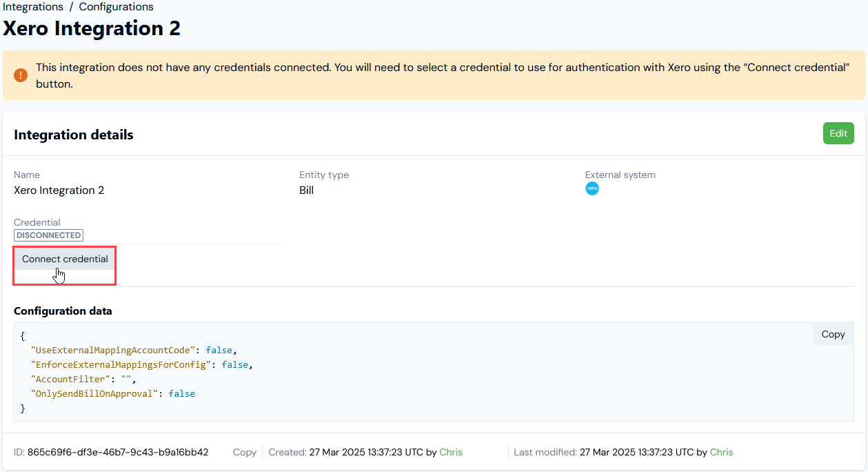Copy the configuration data JSON

pos(833,334)
